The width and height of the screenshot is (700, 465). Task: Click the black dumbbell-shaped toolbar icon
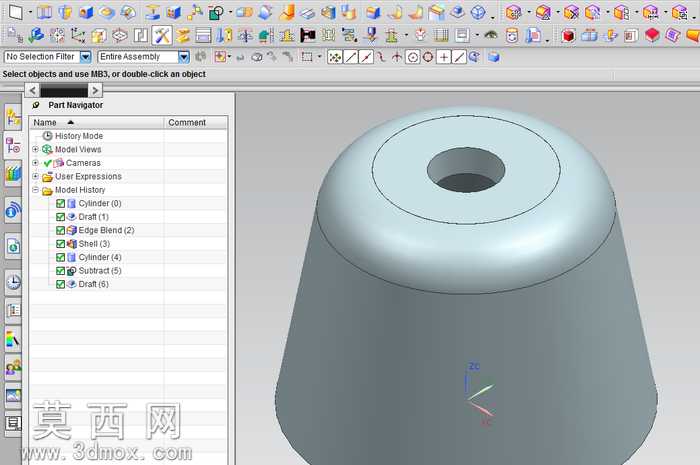(x=308, y=35)
